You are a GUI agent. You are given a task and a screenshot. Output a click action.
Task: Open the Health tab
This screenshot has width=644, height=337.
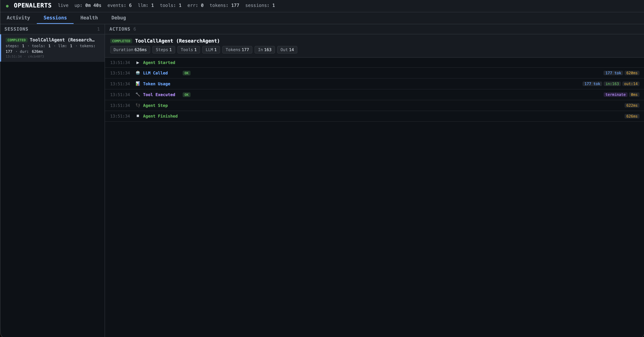coord(89,18)
